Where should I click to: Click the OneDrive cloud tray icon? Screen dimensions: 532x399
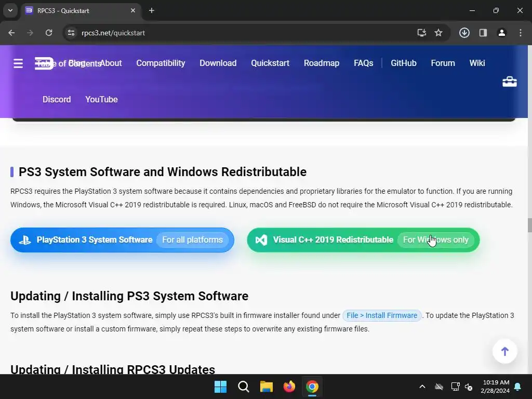[438, 387]
